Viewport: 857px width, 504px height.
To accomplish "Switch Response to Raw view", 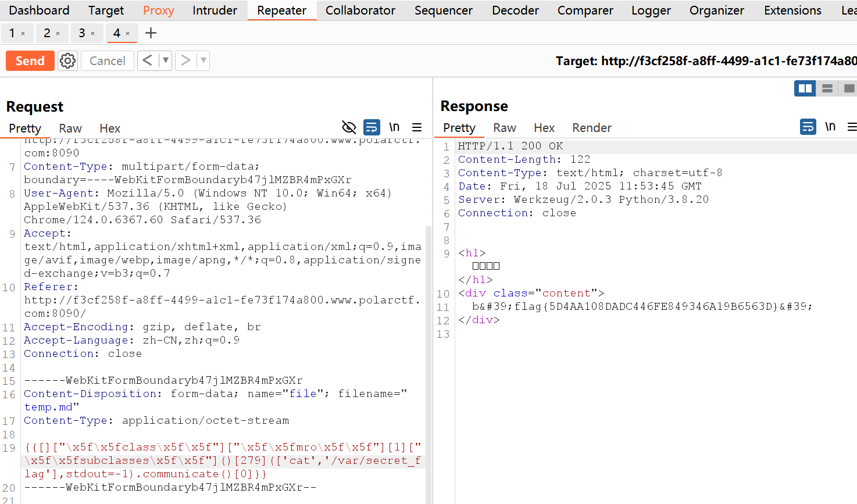I will (x=505, y=128).
